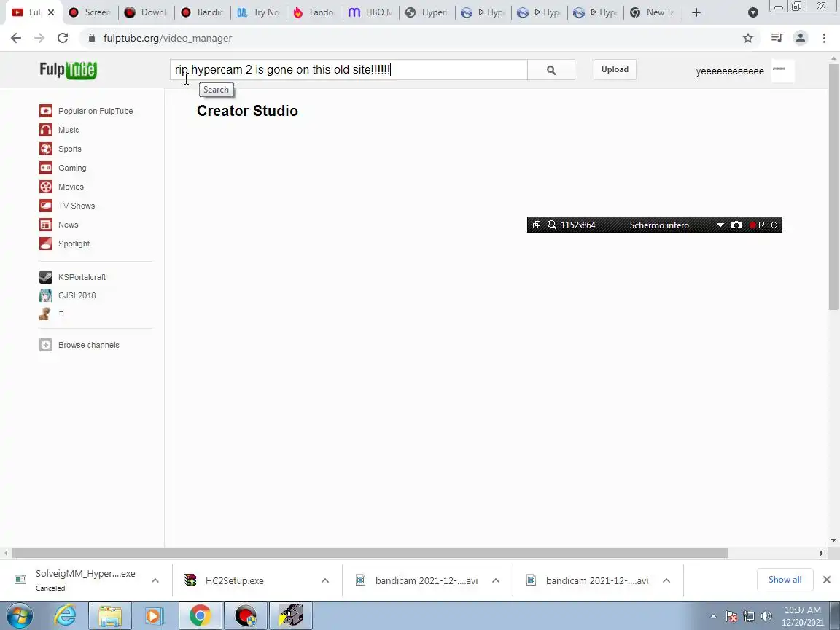840x630 pixels.
Task: Open Chrome media control icon
Action: coord(777,38)
